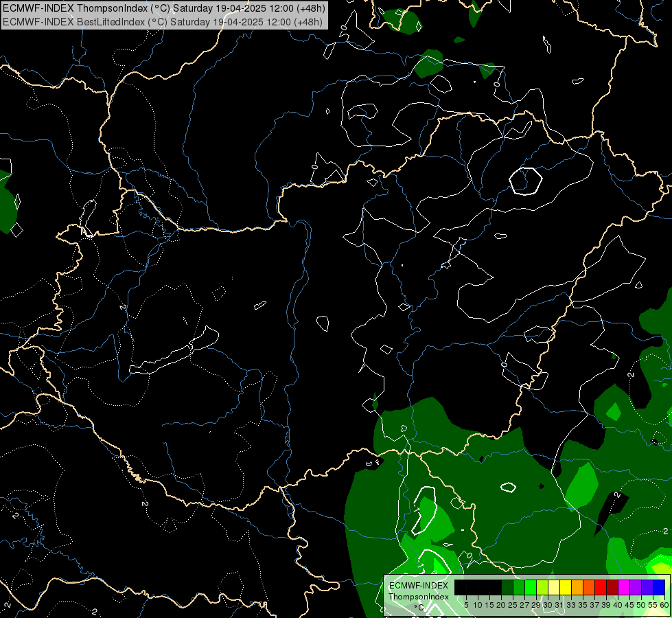Select purple 45-50 legend swatch
The width and height of the screenshot is (672, 618).
tap(636, 587)
